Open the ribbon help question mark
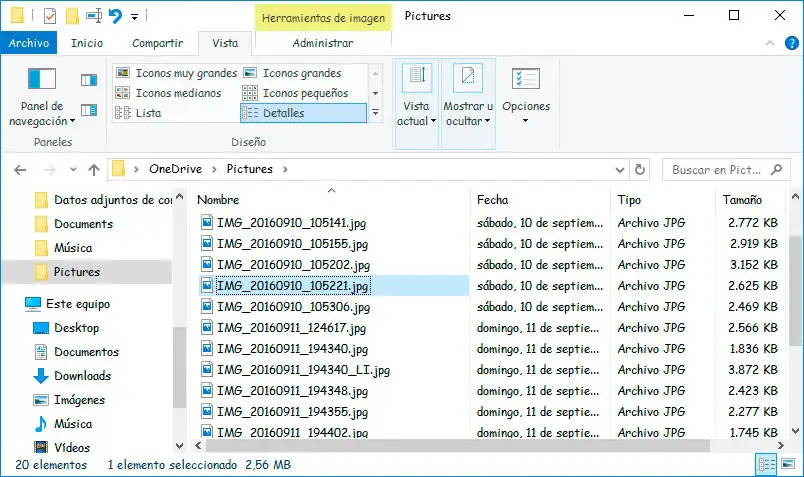 click(790, 43)
